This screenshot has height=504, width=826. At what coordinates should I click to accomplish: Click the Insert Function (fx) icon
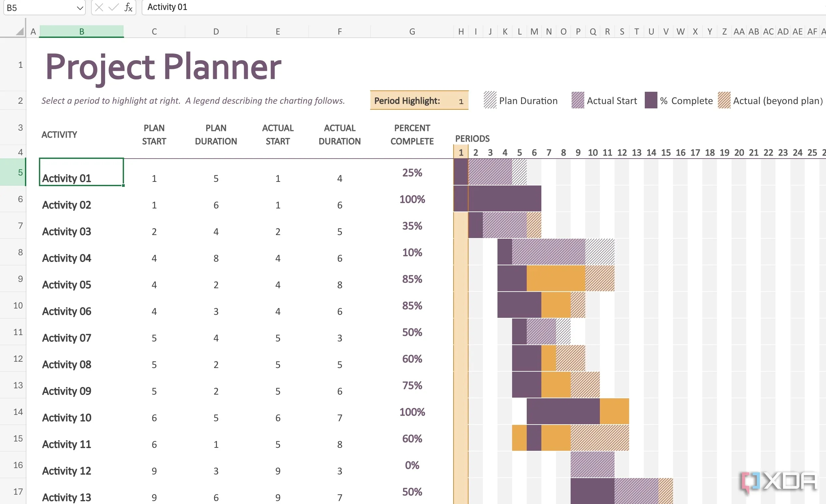coord(128,7)
